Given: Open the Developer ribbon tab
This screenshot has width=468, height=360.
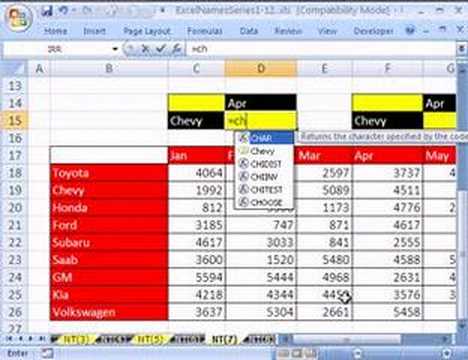Looking at the screenshot, I should tap(373, 31).
